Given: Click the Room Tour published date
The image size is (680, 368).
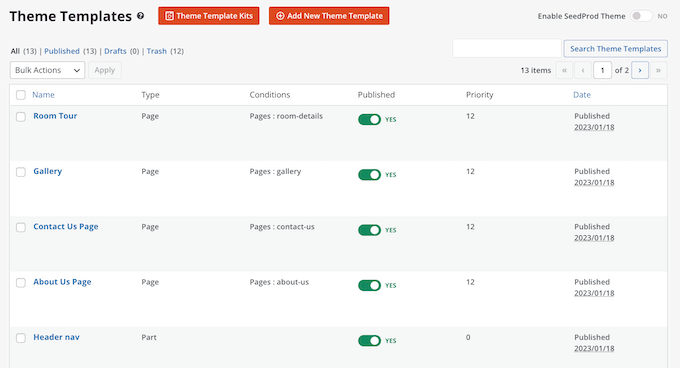Looking at the screenshot, I should click(x=594, y=127).
